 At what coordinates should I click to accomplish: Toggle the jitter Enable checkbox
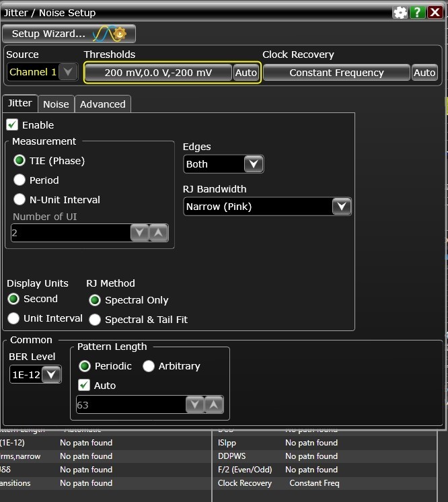tap(12, 125)
